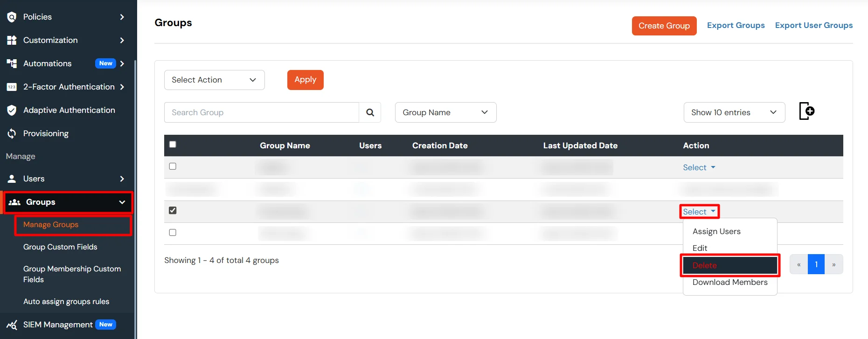868x339 pixels.
Task: Expand the Automations menu chevron
Action: click(x=122, y=63)
